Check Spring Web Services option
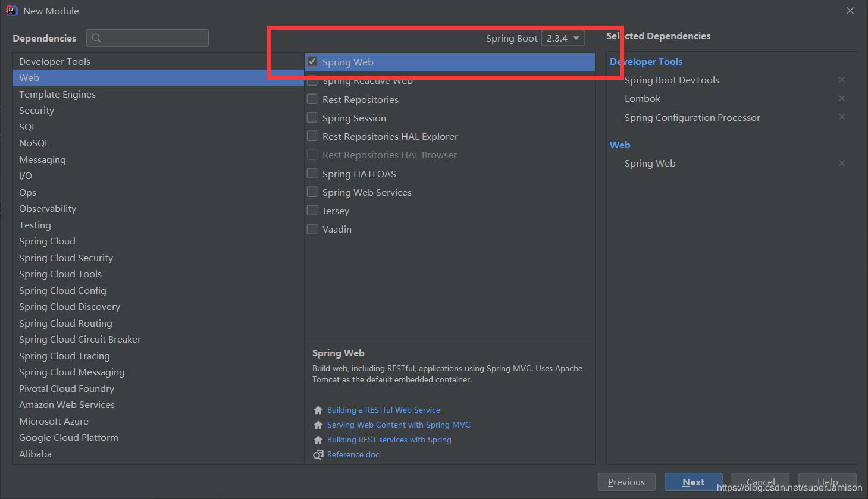Screen dimensions: 868x499 pyautogui.click(x=312, y=192)
